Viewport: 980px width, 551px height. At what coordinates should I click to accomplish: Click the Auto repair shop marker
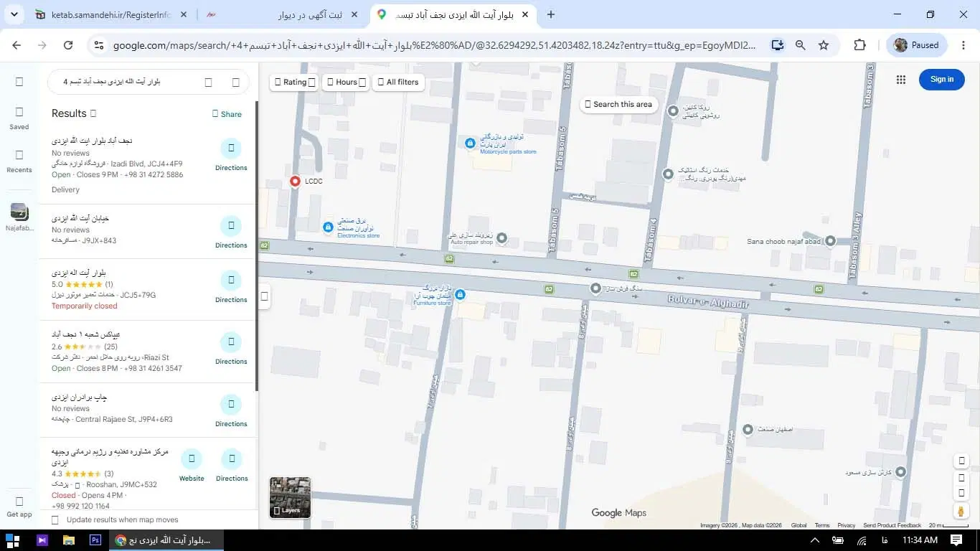pyautogui.click(x=502, y=238)
